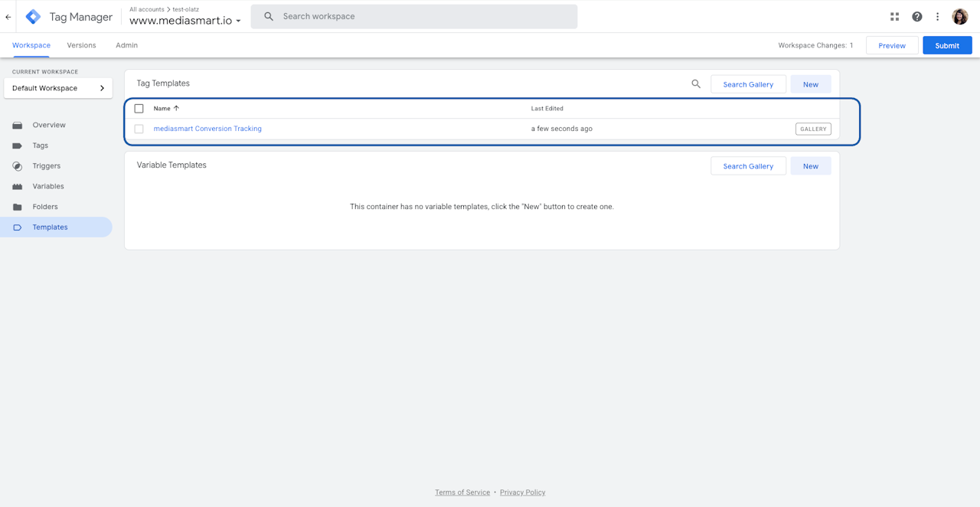Click New in Variable Templates section
Image resolution: width=980 pixels, height=507 pixels.
[x=811, y=166]
